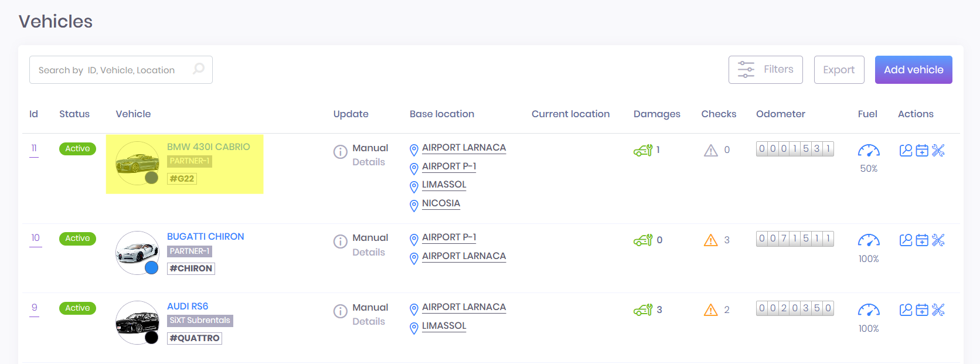The width and height of the screenshot is (980, 364).
Task: Open the BUGATTI CHIRON vehicle link
Action: (x=205, y=237)
